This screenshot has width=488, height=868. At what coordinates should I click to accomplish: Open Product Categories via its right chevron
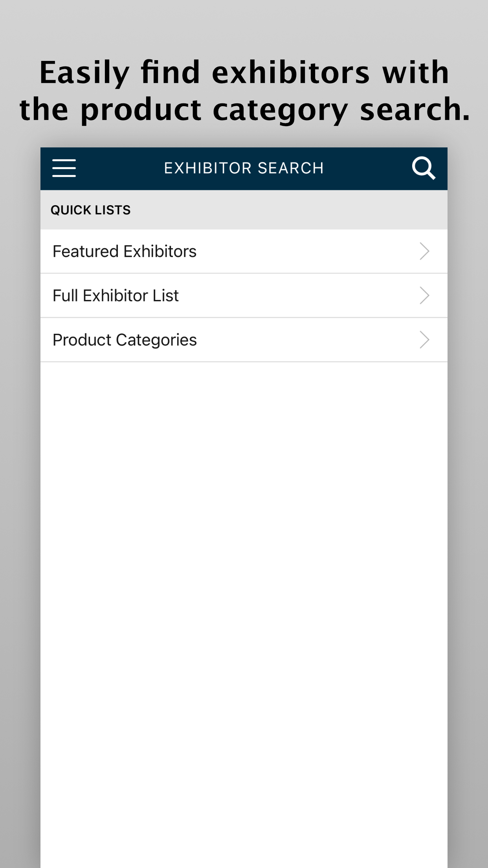(x=424, y=340)
